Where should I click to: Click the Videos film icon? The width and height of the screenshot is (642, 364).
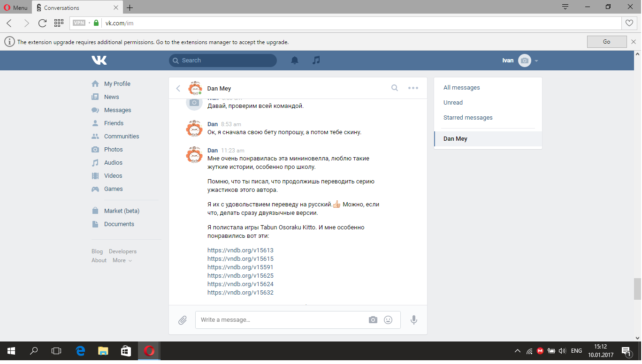pyautogui.click(x=95, y=176)
